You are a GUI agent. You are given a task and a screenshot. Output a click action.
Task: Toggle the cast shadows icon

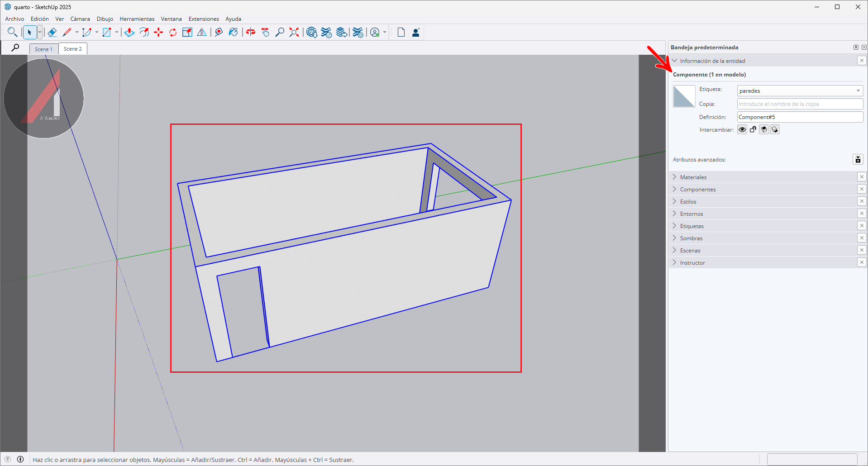tap(775, 130)
